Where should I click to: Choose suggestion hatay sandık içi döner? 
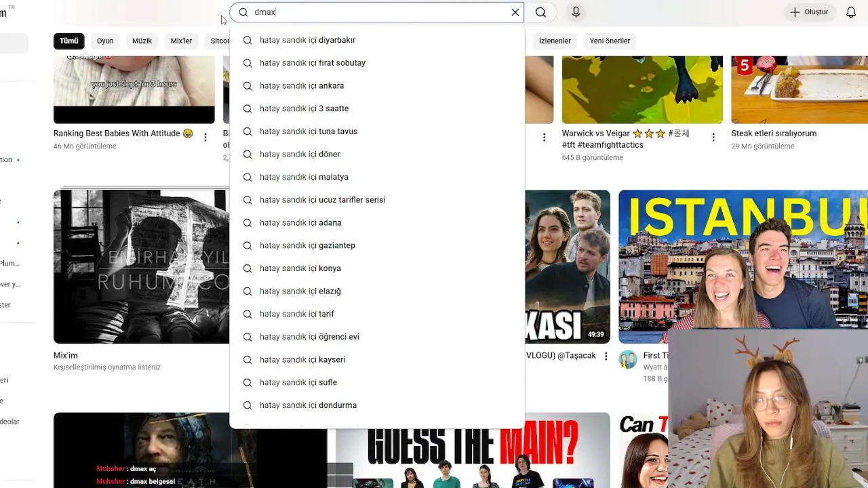377,154
